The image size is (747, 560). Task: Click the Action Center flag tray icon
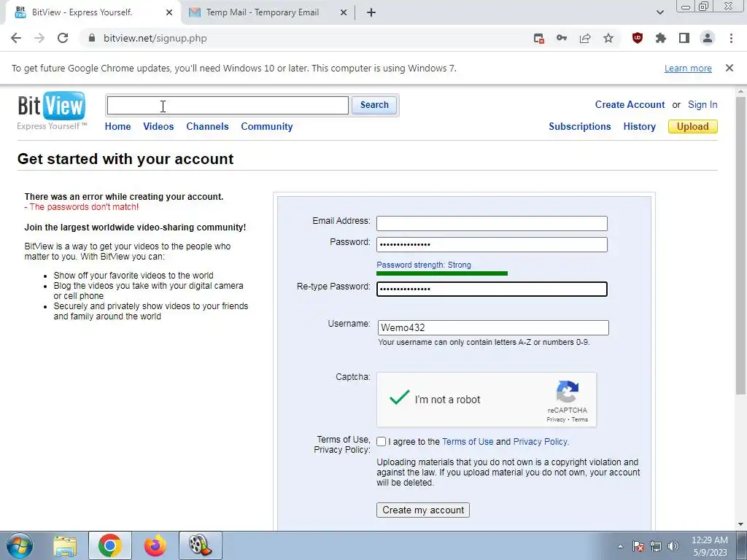(x=638, y=546)
